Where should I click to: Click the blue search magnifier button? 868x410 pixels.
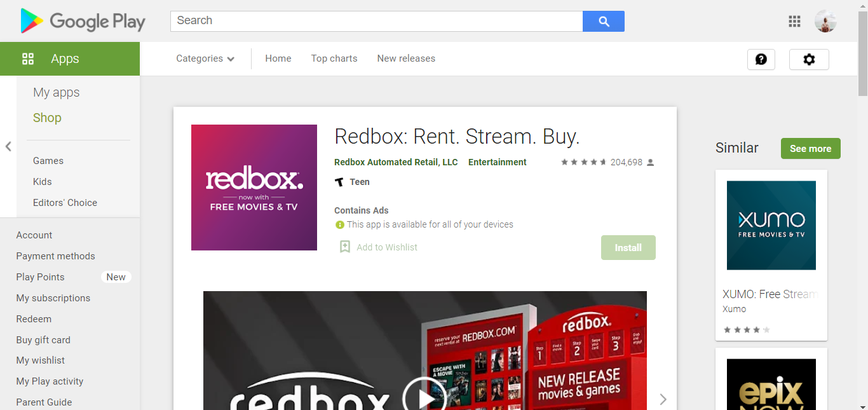604,21
